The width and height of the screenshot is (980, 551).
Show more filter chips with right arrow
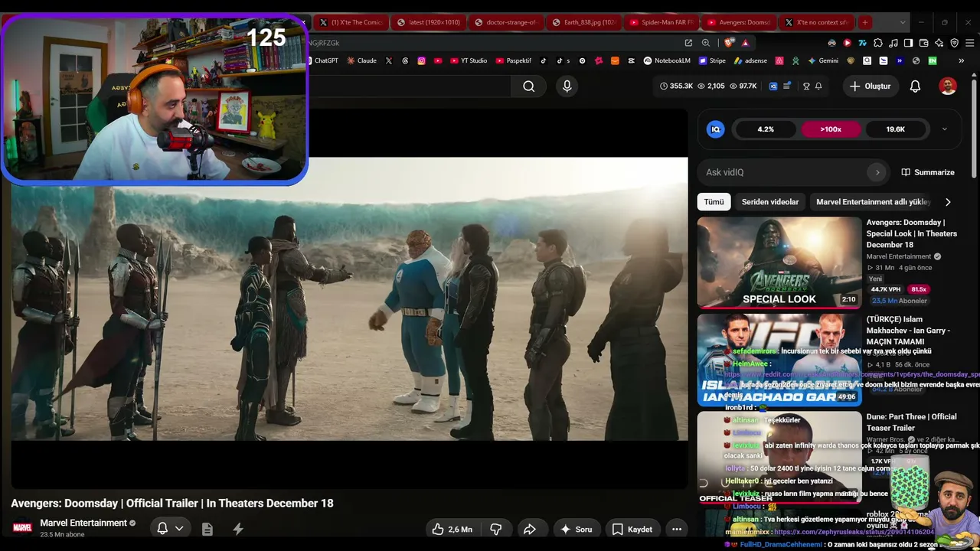click(x=948, y=202)
